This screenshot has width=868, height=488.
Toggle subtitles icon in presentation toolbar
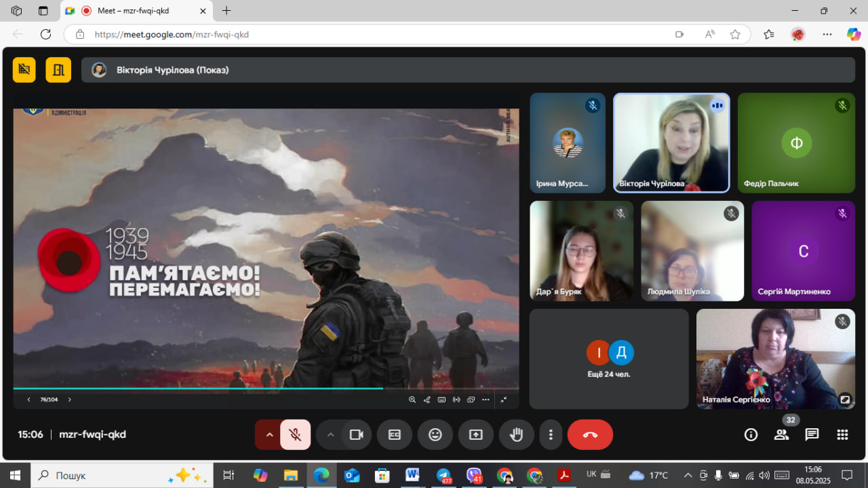pyautogui.click(x=441, y=400)
